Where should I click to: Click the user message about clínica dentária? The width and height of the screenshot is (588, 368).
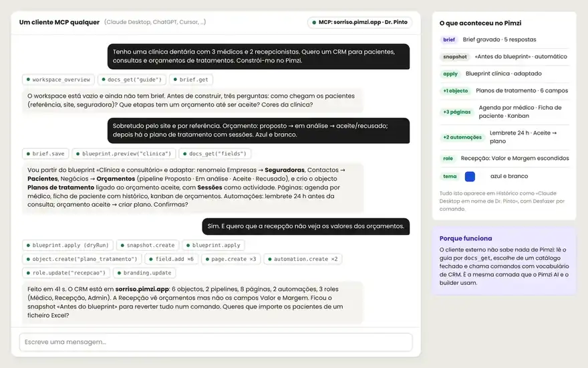pyautogui.click(x=259, y=56)
